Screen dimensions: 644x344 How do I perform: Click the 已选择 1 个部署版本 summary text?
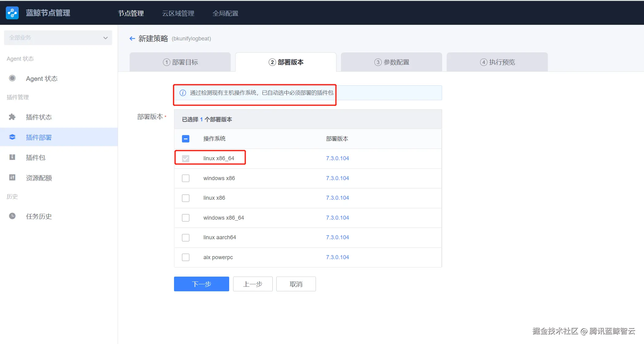pyautogui.click(x=207, y=119)
